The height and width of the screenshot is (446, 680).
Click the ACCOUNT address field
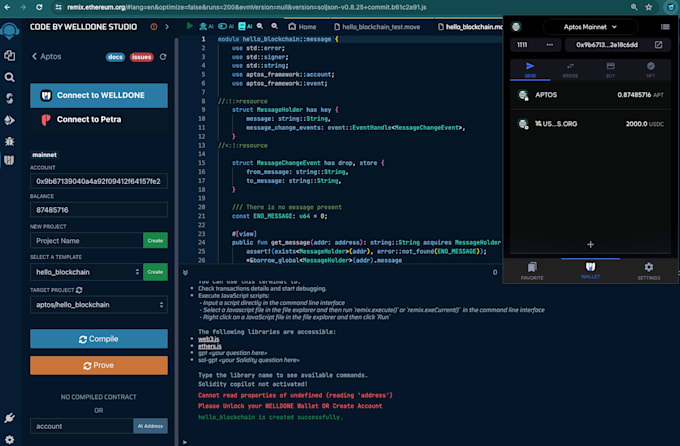pyautogui.click(x=99, y=181)
